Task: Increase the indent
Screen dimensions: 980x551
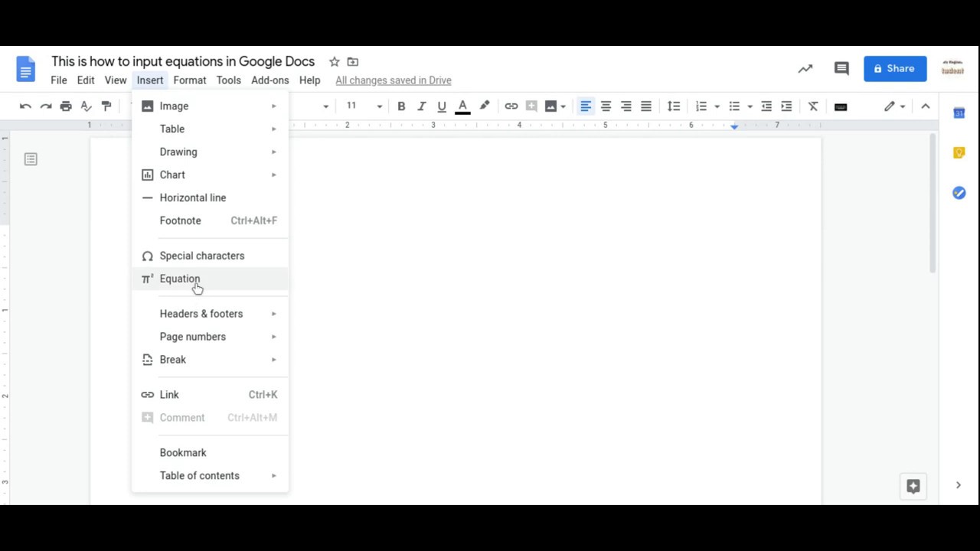Action: [786, 106]
